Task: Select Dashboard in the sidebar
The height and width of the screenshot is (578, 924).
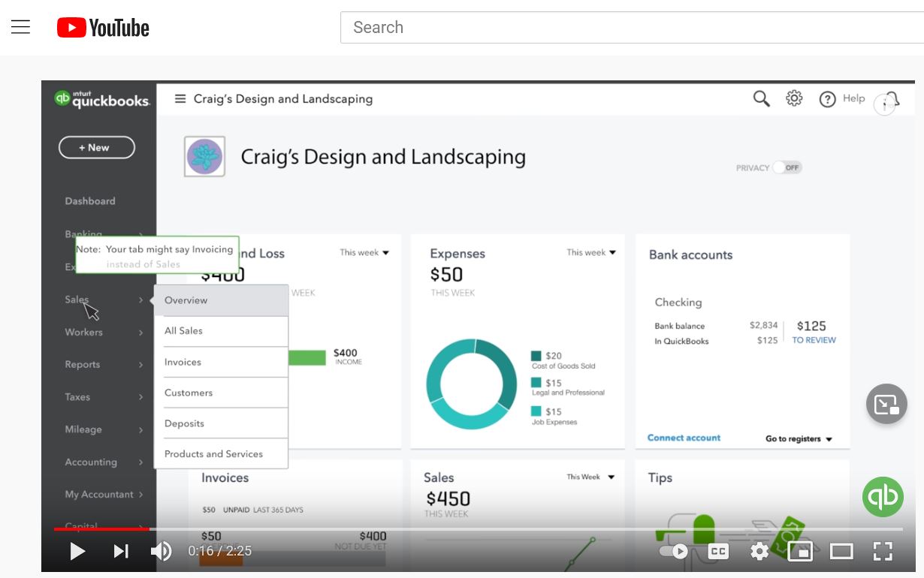Action: (90, 201)
